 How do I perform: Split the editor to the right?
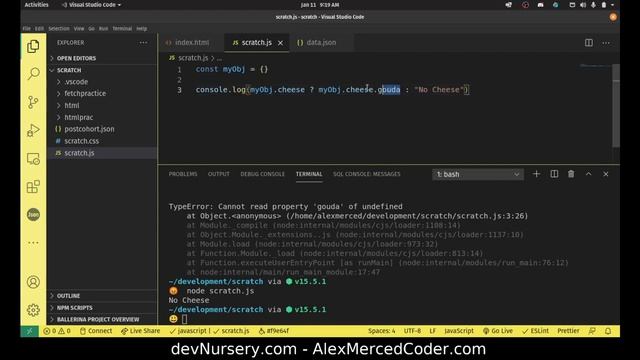coord(589,42)
